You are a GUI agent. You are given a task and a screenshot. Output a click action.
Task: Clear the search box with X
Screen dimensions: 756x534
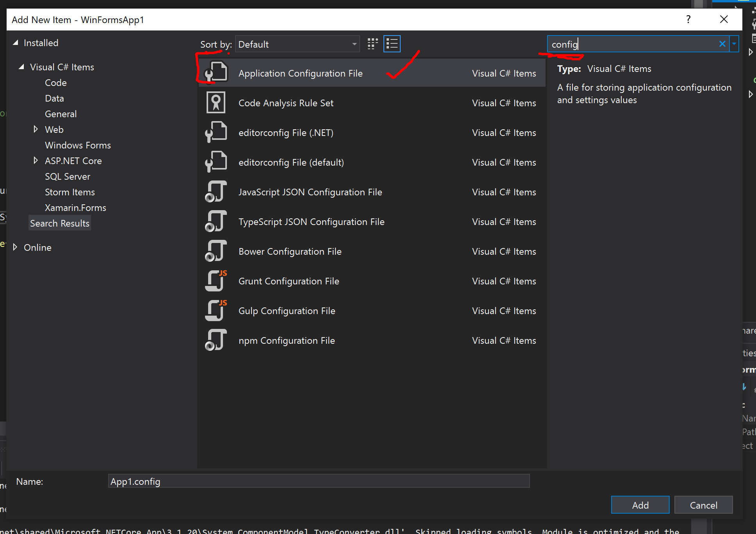pyautogui.click(x=722, y=44)
